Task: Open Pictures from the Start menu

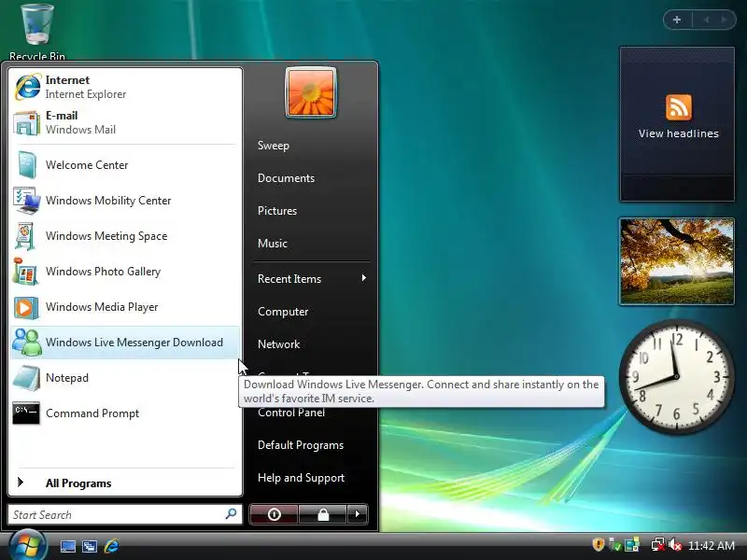Action: point(277,211)
